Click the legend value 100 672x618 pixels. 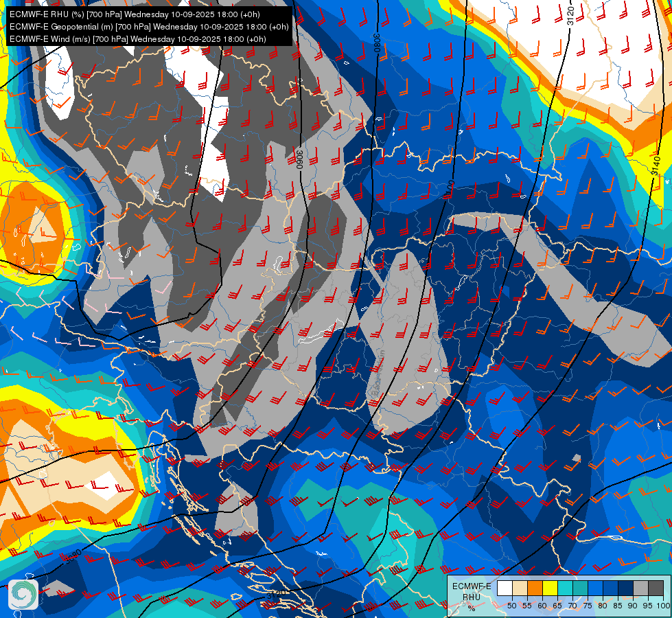click(663, 606)
